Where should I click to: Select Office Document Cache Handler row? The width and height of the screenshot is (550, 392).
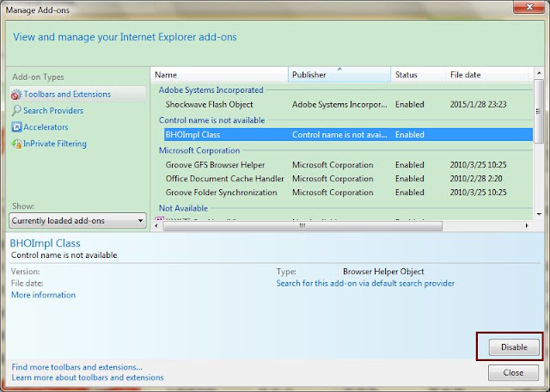348,179
